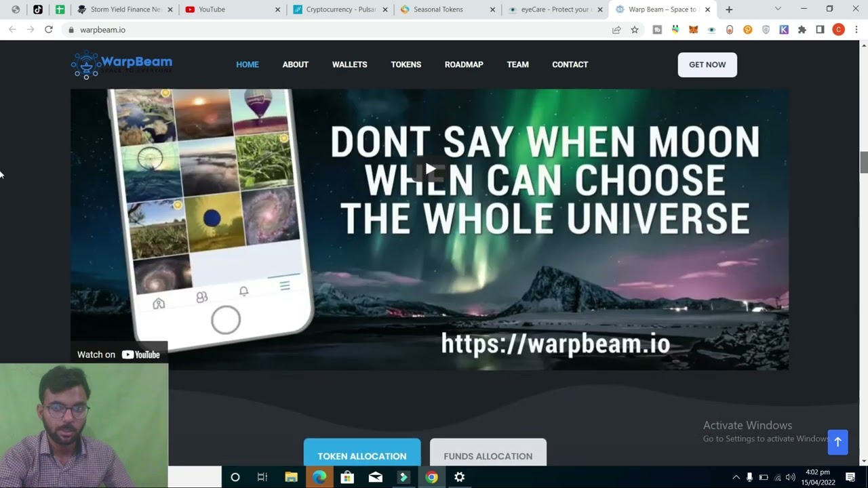Open the Chrome profile avatar C
The image size is (868, 488).
[838, 30]
